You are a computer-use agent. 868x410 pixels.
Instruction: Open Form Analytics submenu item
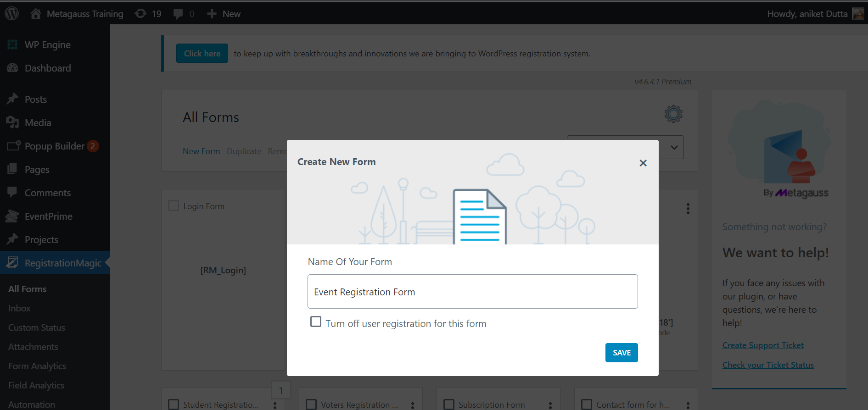(x=37, y=366)
